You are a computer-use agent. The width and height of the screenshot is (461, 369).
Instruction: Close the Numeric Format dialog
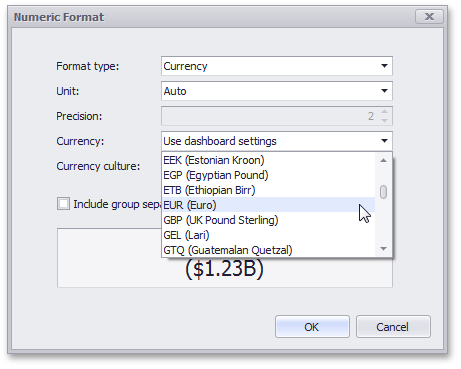[429, 16]
